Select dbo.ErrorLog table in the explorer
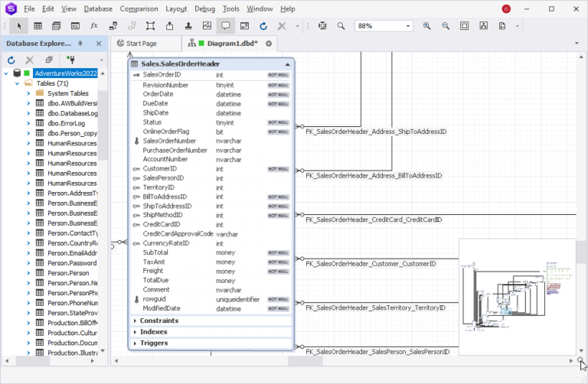Viewport: 588px width, 384px height. pyautogui.click(x=66, y=123)
